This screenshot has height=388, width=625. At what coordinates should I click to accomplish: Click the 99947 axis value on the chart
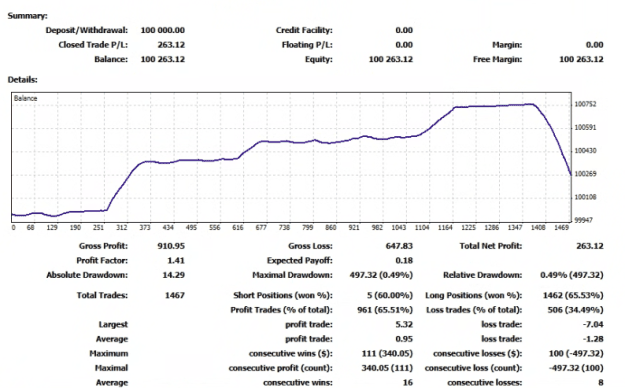[x=585, y=220]
